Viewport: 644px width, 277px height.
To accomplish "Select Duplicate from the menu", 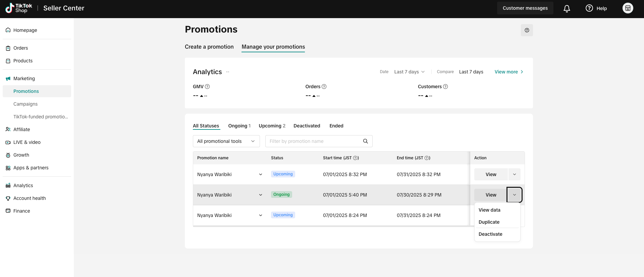I will [x=497, y=222].
